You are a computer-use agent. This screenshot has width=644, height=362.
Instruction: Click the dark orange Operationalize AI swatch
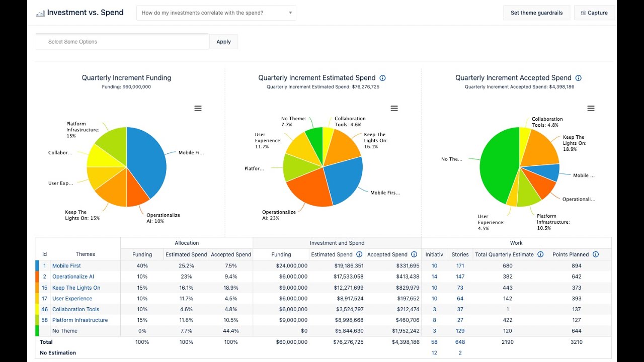(37, 277)
